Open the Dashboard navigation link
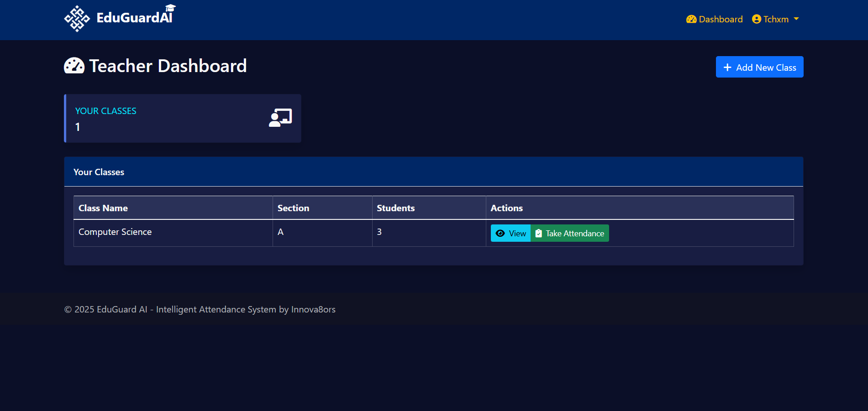This screenshot has height=411, width=868. pyautogui.click(x=715, y=19)
